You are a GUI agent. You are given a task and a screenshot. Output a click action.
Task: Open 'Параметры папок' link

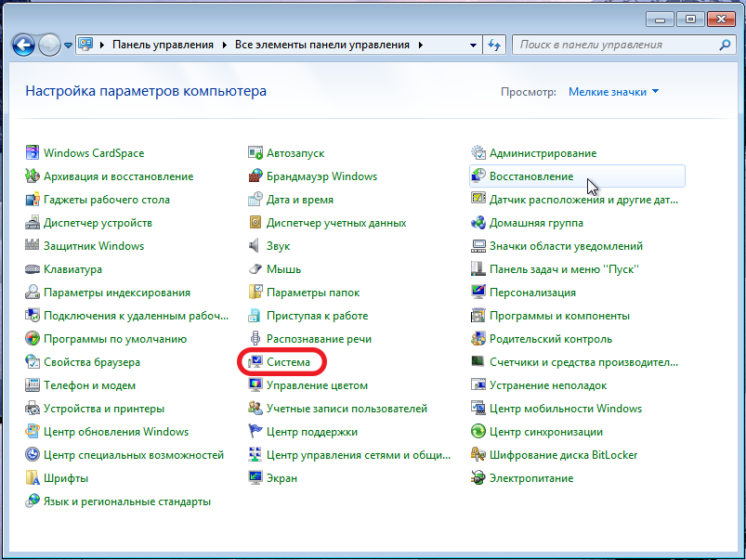[313, 293]
